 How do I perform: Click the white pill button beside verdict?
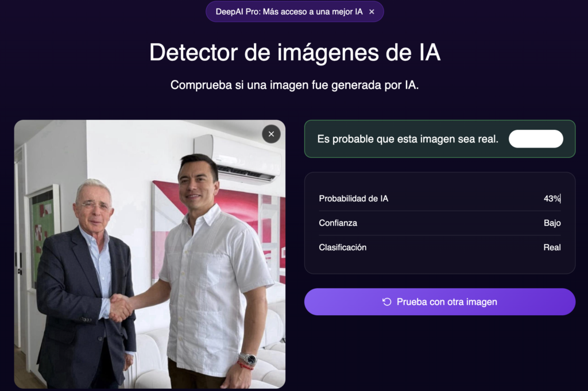(x=536, y=139)
